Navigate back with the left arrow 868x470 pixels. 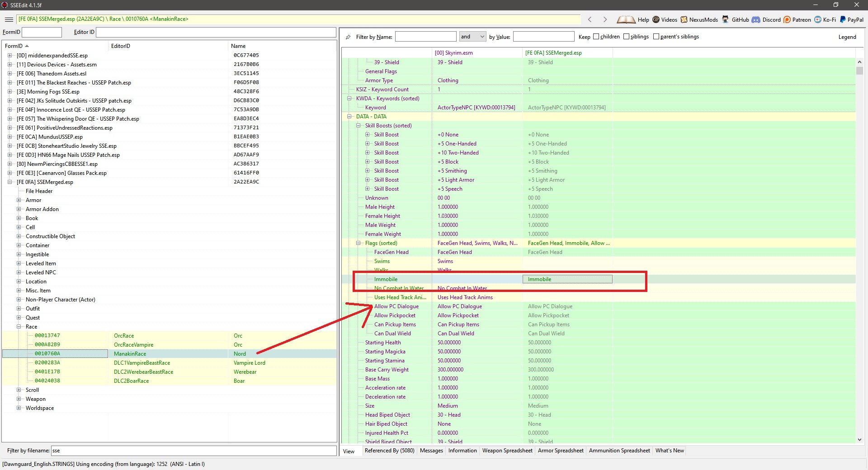tap(590, 19)
